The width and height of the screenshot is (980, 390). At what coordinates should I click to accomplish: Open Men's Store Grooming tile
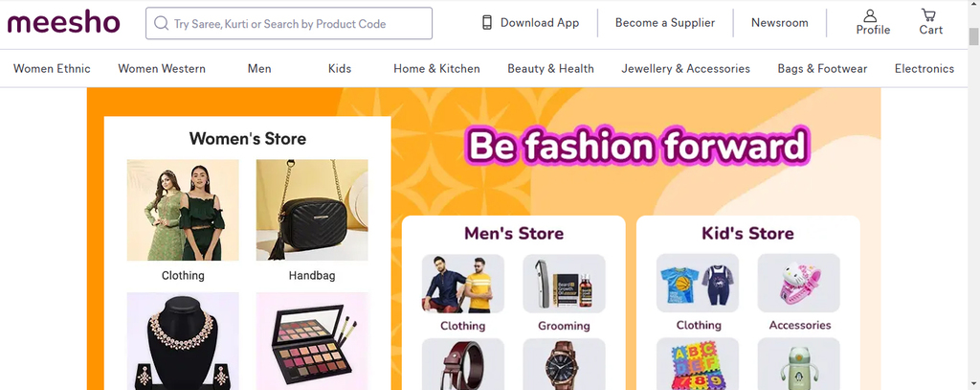pos(564,284)
